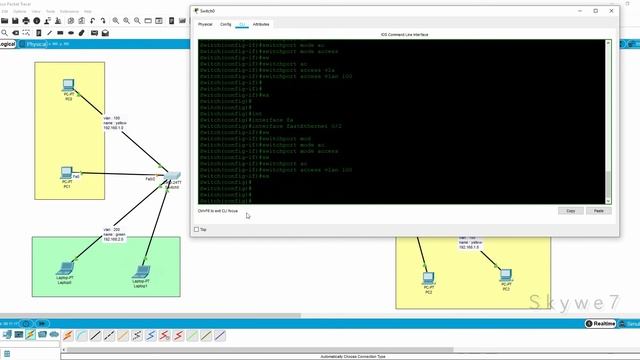Click the Undo arrow in toolbar
640x360 pixels.
93,20
